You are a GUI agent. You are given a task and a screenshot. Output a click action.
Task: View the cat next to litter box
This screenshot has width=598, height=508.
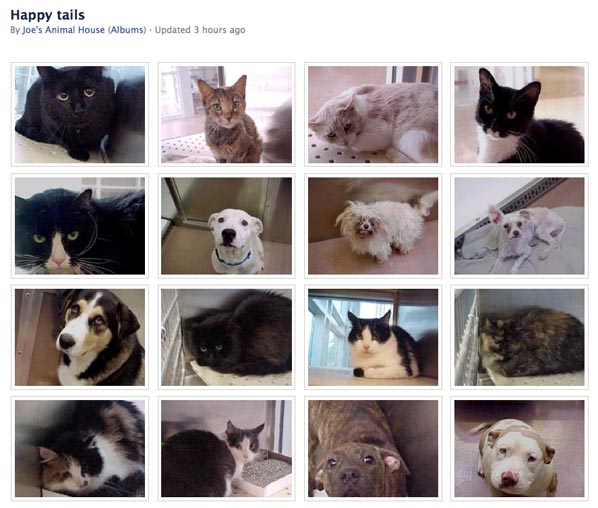point(227,449)
